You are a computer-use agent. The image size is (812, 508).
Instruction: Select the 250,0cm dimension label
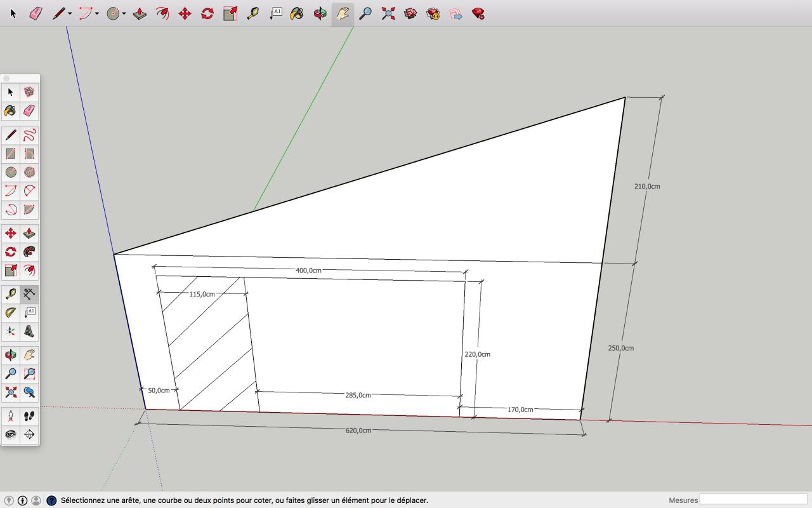click(x=620, y=348)
